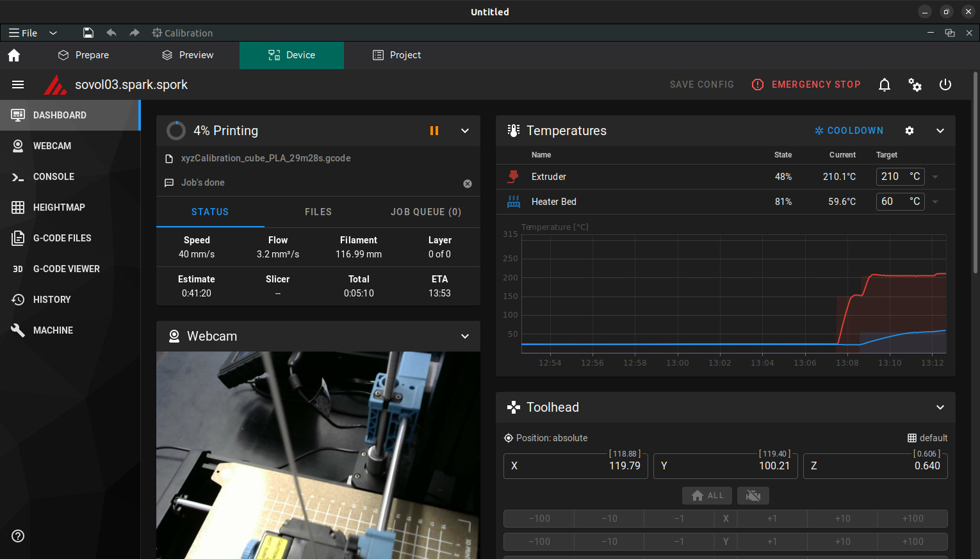Viewport: 980px width, 559px height.
Task: Open the Heightmap page
Action: click(59, 207)
